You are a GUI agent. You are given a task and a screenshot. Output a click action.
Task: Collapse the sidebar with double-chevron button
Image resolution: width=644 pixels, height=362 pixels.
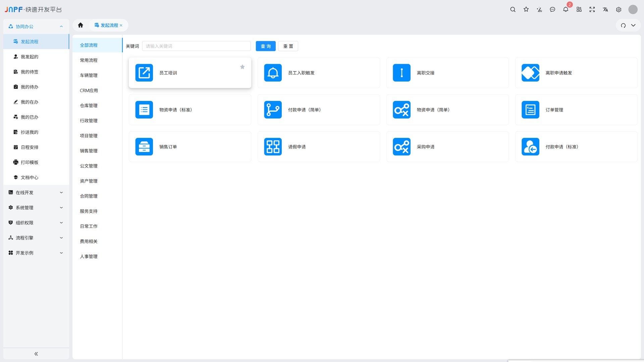pos(36,354)
